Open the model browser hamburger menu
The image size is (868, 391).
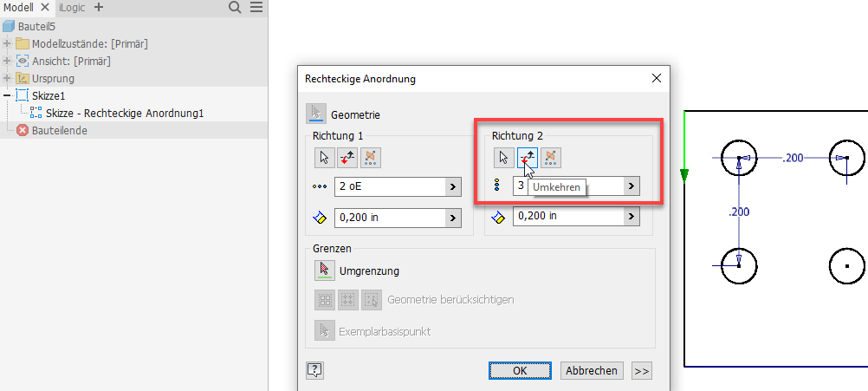(256, 7)
